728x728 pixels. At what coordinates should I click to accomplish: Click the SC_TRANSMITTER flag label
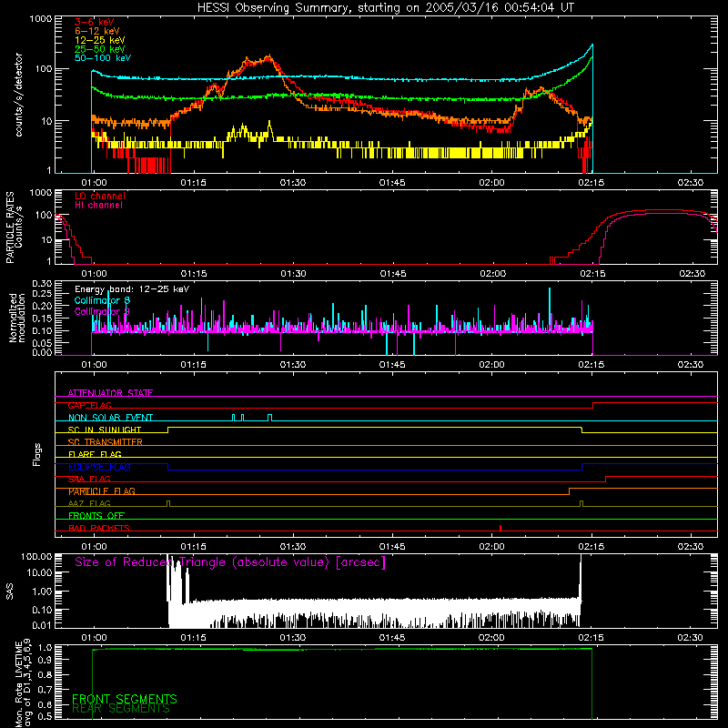pos(106,442)
